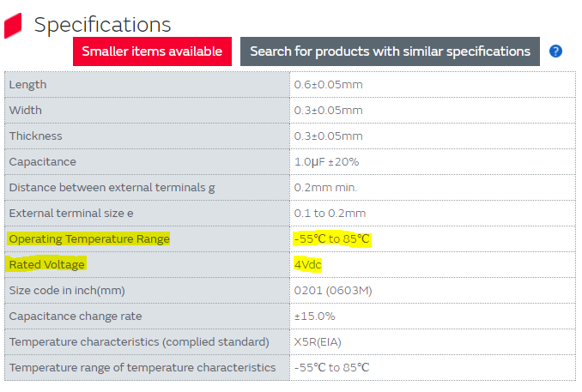Select the highlighted 4Vdc value

[x=307, y=264]
